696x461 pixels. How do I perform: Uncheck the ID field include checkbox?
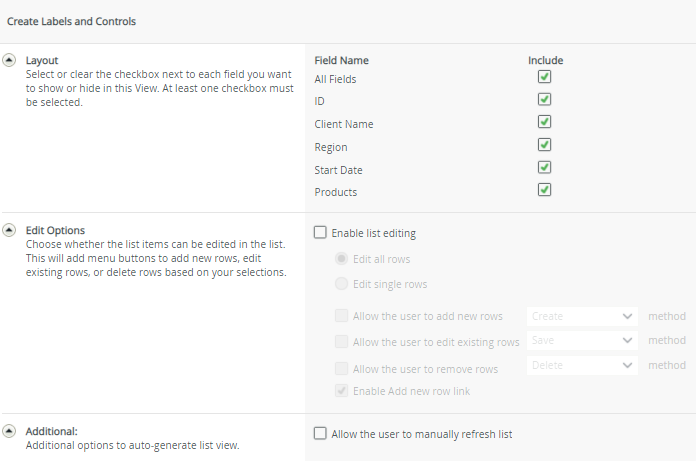pyautogui.click(x=545, y=100)
